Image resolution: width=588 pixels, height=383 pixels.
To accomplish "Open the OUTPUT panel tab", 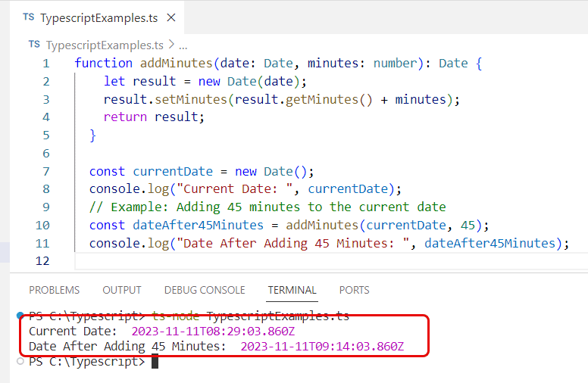I will [122, 290].
